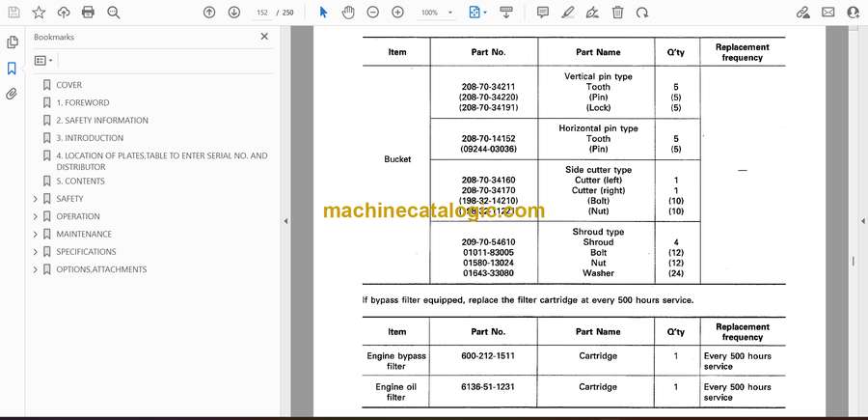The width and height of the screenshot is (868, 420).
Task: Open the attachments paperclip panel
Action: pyautogui.click(x=12, y=94)
